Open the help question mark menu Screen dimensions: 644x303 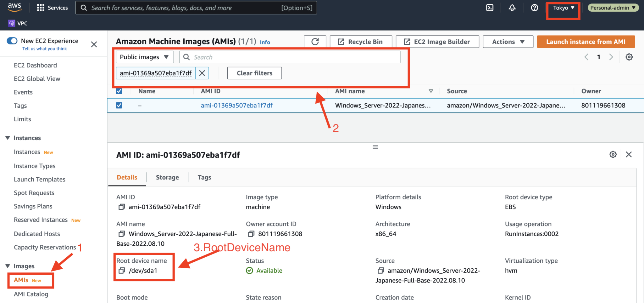click(x=534, y=8)
